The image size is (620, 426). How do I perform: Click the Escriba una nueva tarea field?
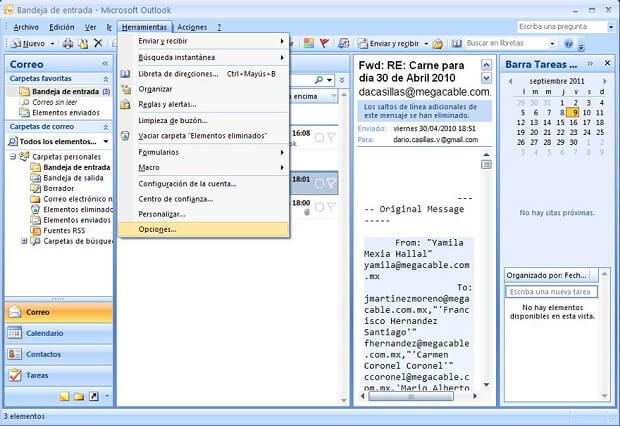[x=551, y=292]
